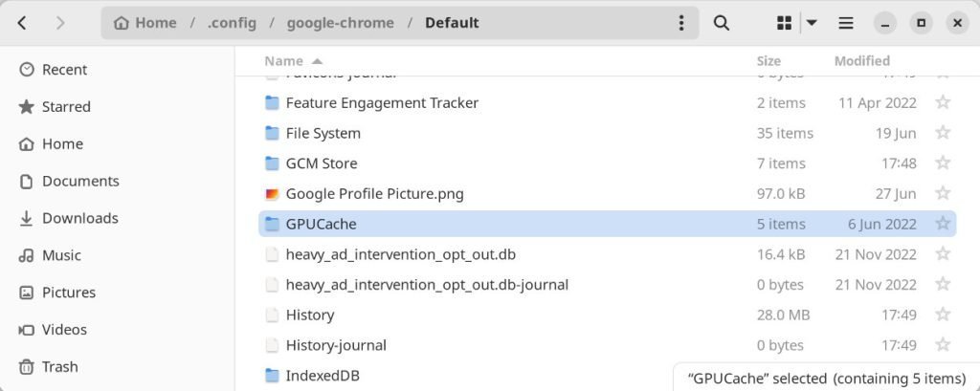Star the GPUCache folder

pos(943,224)
